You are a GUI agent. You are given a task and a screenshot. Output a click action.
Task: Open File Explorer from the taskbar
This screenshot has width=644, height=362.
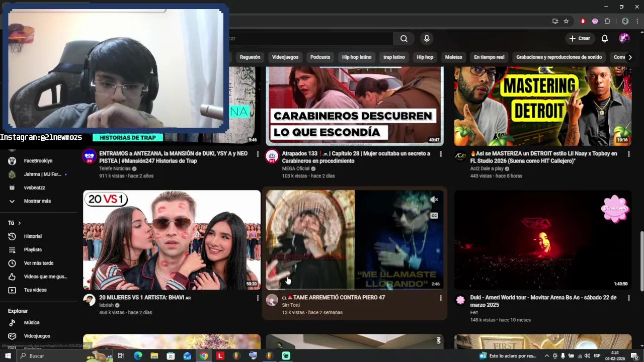pos(154,356)
